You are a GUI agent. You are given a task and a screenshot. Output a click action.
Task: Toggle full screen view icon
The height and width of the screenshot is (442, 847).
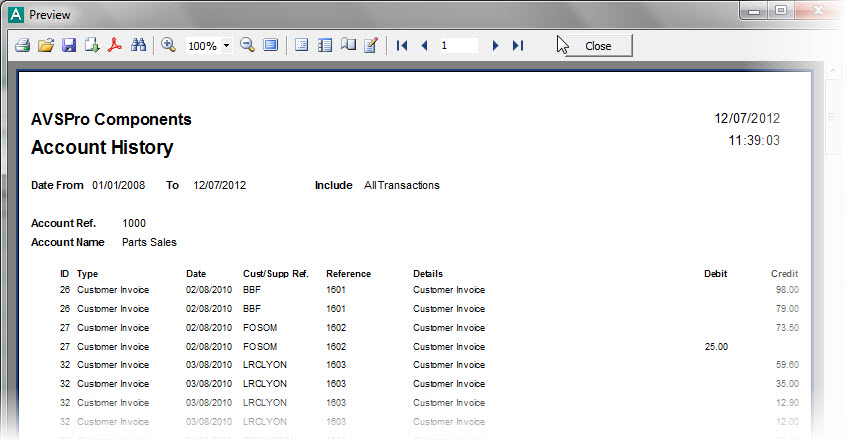coord(271,46)
